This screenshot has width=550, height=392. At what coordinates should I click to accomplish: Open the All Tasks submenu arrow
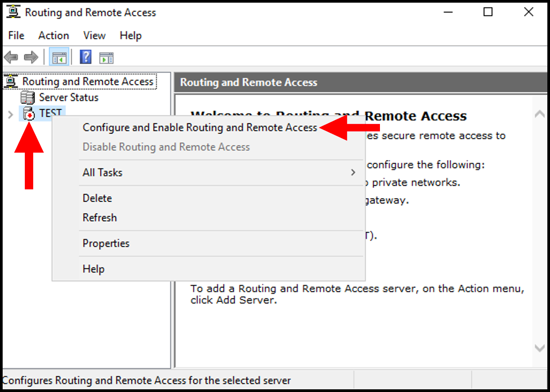point(353,173)
